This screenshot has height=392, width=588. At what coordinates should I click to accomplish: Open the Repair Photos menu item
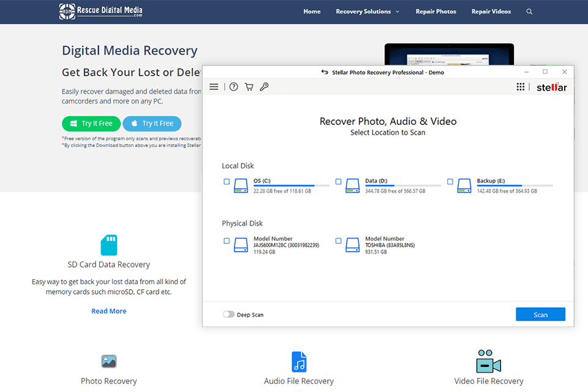435,12
